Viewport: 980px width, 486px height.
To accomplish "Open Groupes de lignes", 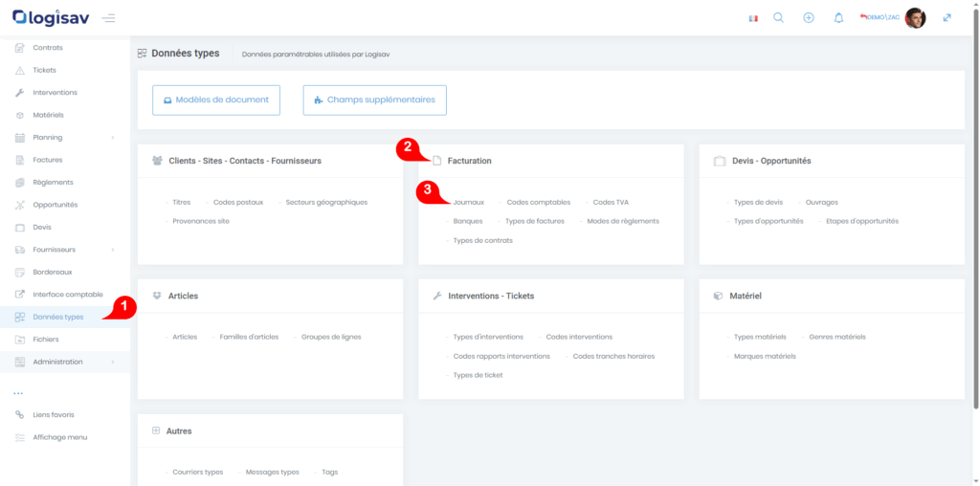I will pyautogui.click(x=331, y=337).
